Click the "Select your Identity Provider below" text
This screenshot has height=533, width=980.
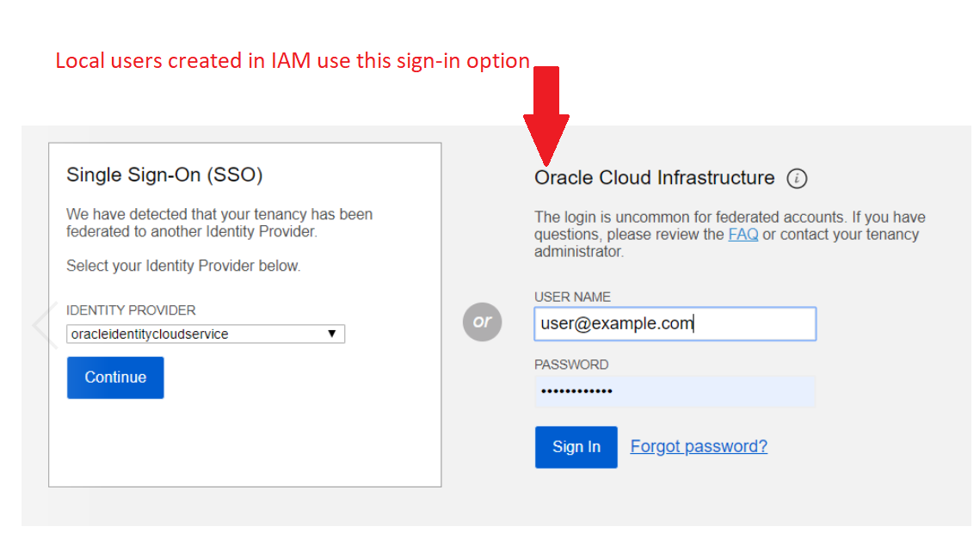click(183, 266)
